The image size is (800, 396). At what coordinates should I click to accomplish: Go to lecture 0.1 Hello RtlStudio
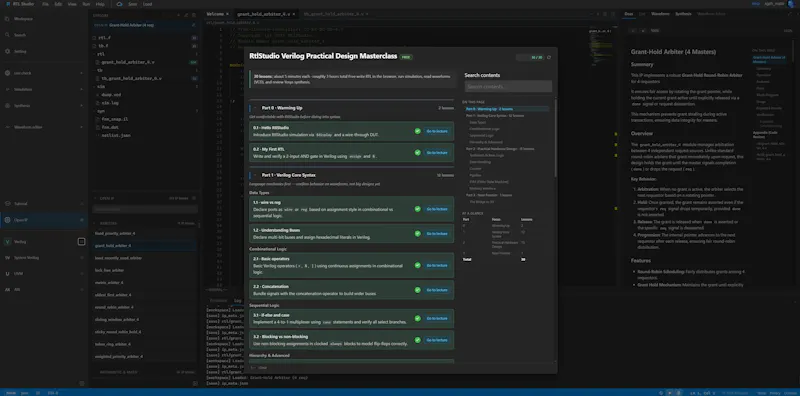[x=437, y=131]
